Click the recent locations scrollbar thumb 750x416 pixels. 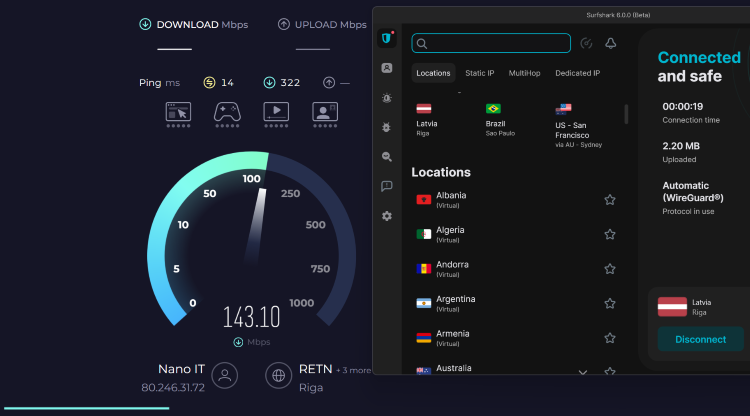point(626,114)
